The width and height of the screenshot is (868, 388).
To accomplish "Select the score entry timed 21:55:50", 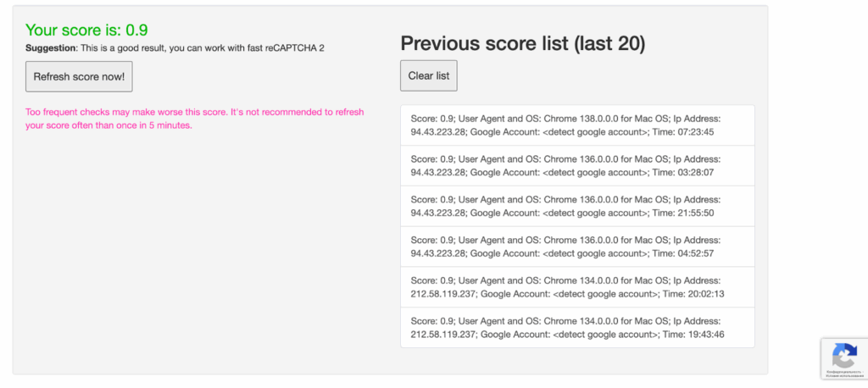I will pos(576,206).
